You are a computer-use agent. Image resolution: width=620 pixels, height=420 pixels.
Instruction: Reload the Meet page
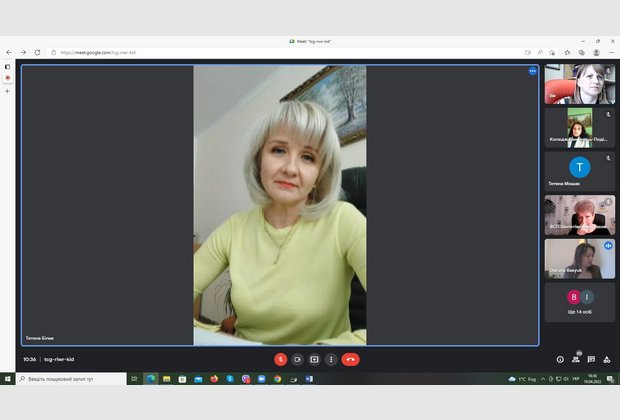[38, 52]
